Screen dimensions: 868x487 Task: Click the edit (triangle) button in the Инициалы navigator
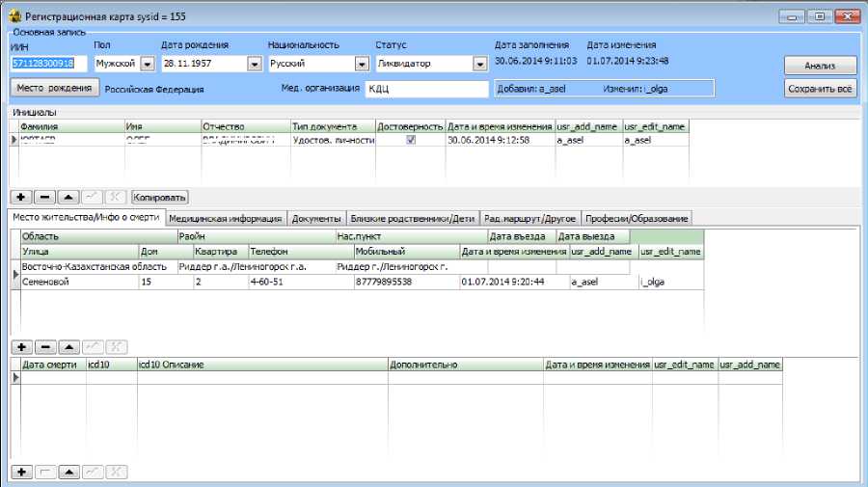[x=68, y=197]
